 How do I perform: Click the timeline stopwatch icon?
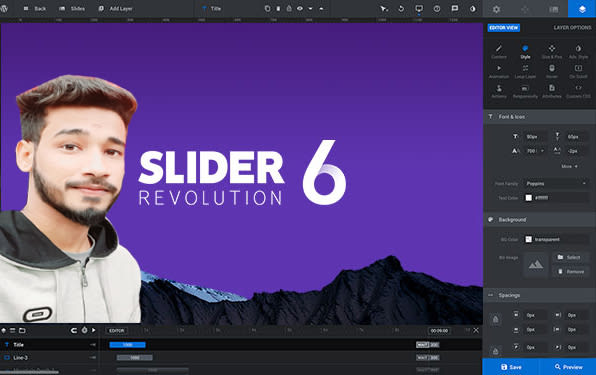pyautogui.click(x=84, y=331)
